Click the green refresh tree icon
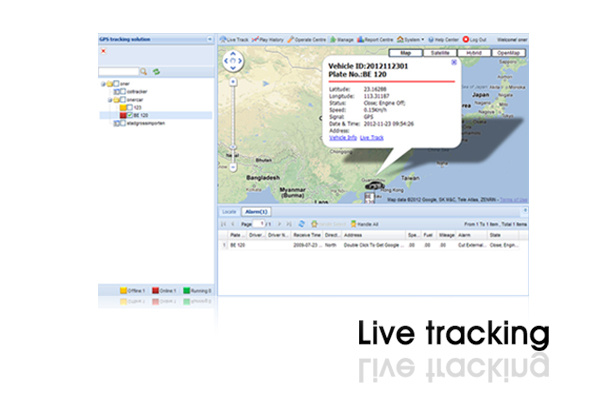This screenshot has height=400, width=600. pyautogui.click(x=157, y=72)
